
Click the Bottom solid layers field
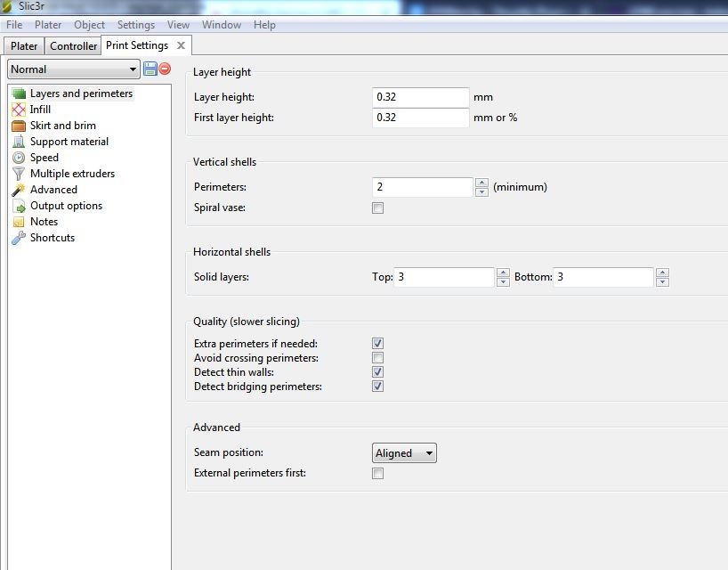(603, 277)
